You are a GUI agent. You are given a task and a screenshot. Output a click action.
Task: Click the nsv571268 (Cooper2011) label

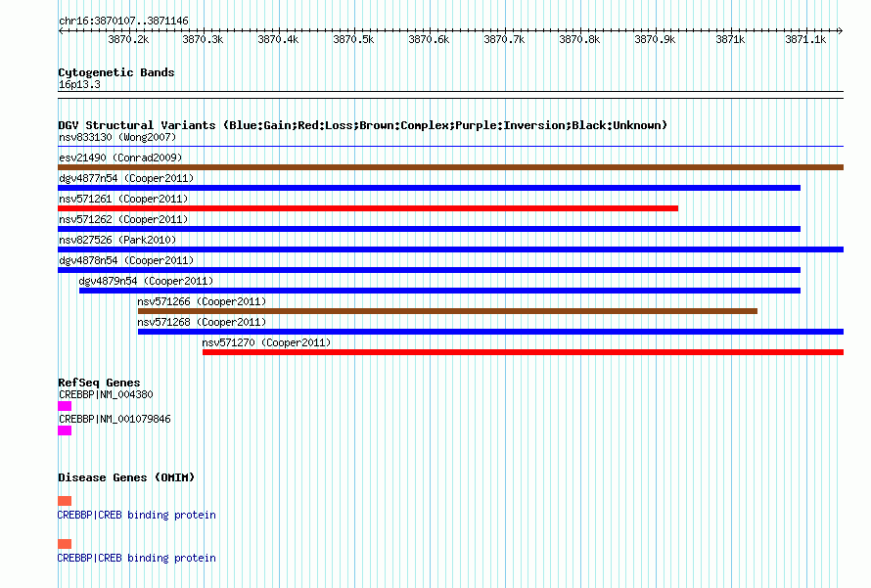click(x=202, y=322)
